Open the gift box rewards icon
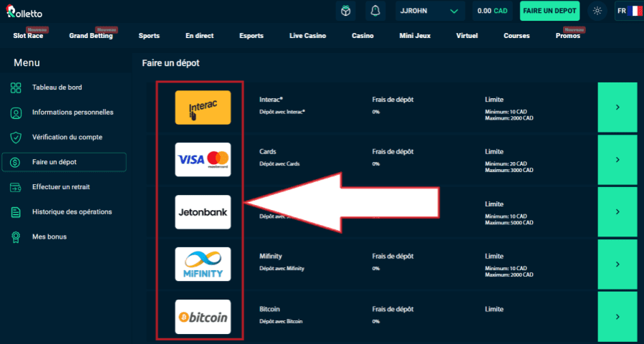 click(345, 11)
